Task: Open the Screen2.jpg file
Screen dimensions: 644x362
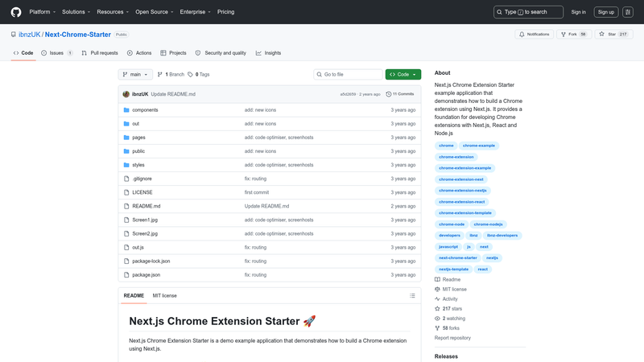Action: (145, 233)
